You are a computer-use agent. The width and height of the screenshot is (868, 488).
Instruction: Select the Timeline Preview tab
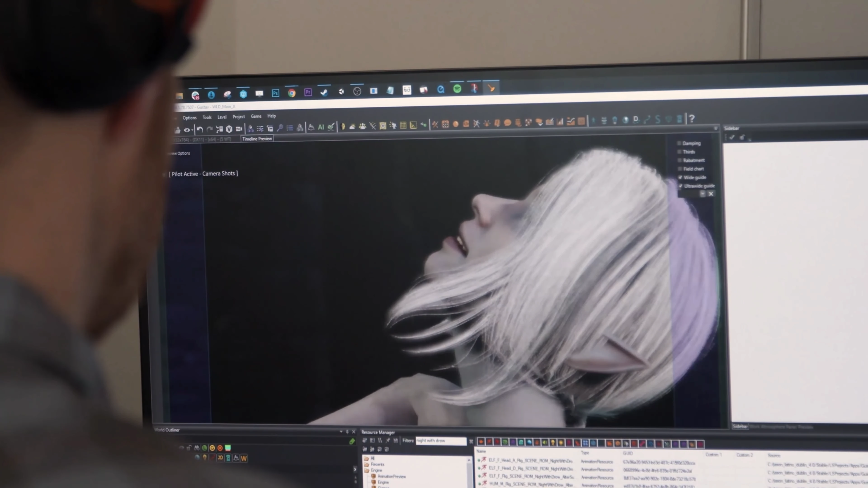coord(257,139)
